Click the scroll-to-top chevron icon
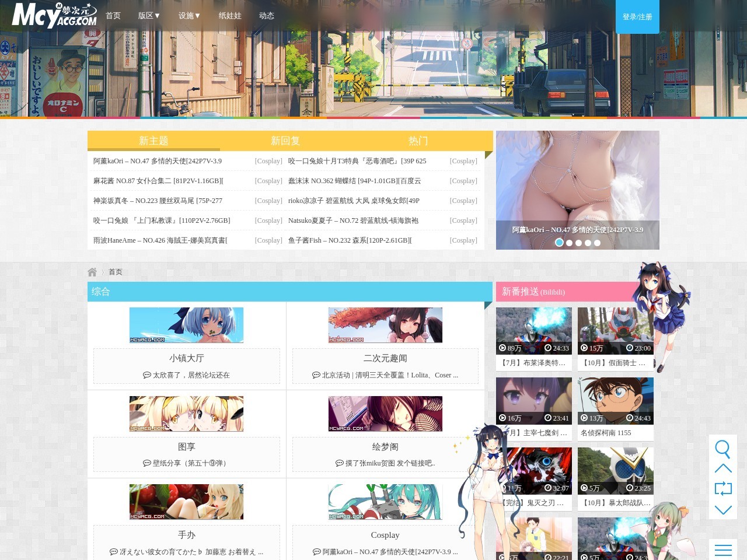Screen dimensions: 747x560 723,468
